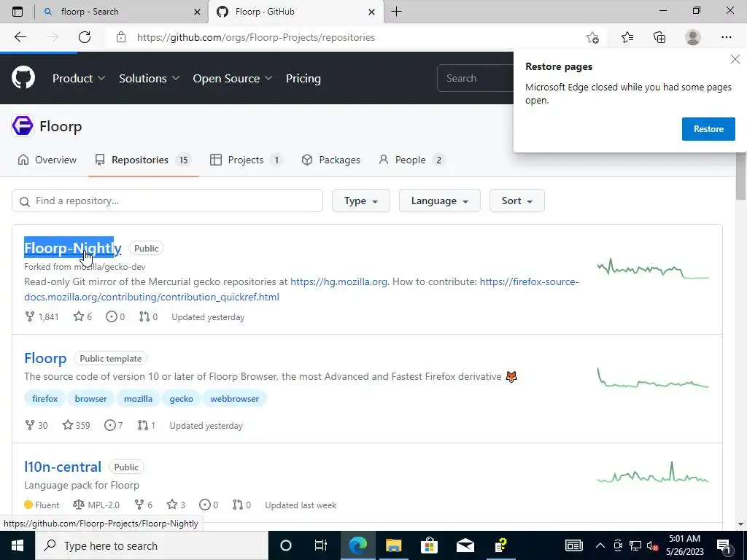Open the notification center icon
The width and height of the screenshot is (747, 560).
click(724, 545)
